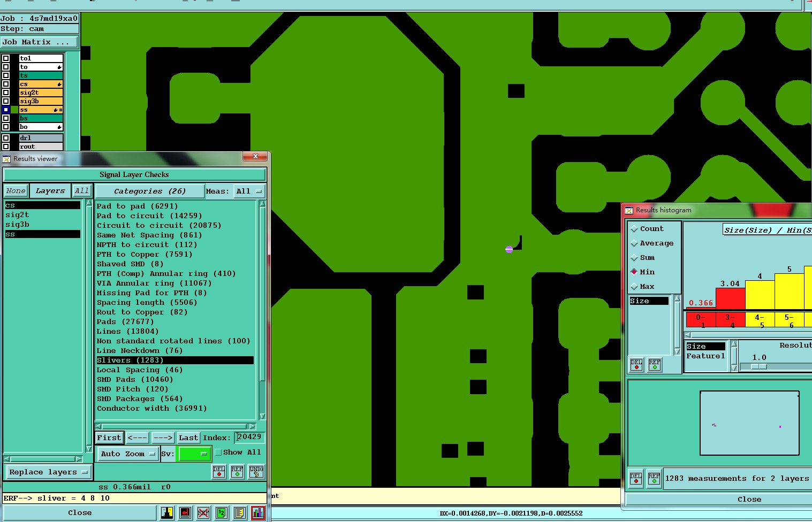Go to previous result with left arrow button
The height and width of the screenshot is (522, 812).
tap(138, 438)
